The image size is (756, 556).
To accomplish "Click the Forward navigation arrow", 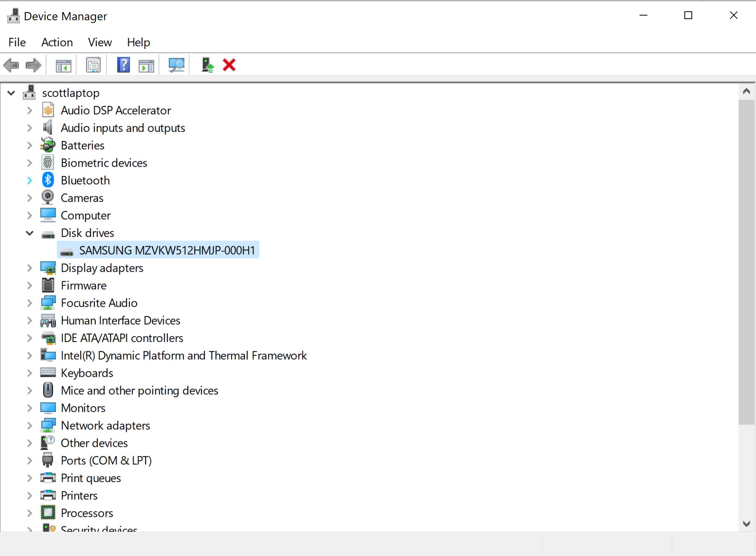I will pyautogui.click(x=33, y=65).
